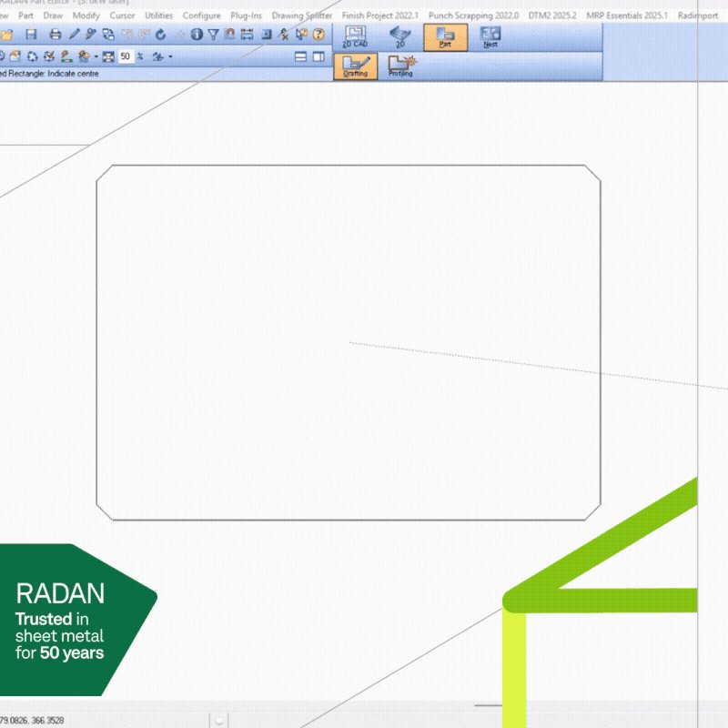
Task: Open help with the yellow question mark icon
Action: 318,35
